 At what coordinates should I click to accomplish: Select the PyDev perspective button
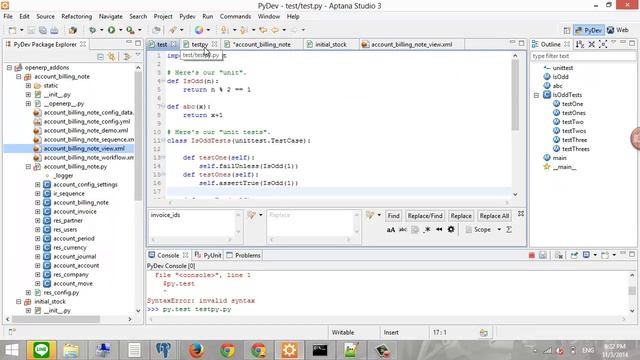click(589, 30)
